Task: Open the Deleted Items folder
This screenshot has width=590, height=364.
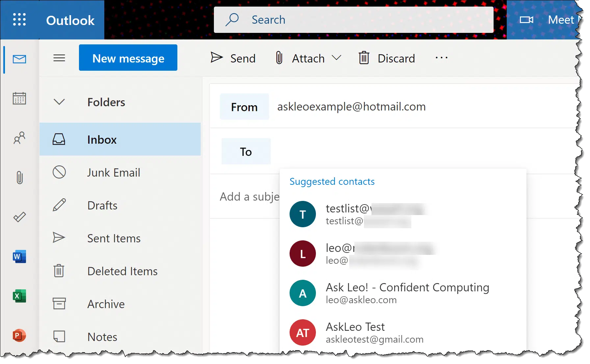Action: (120, 271)
